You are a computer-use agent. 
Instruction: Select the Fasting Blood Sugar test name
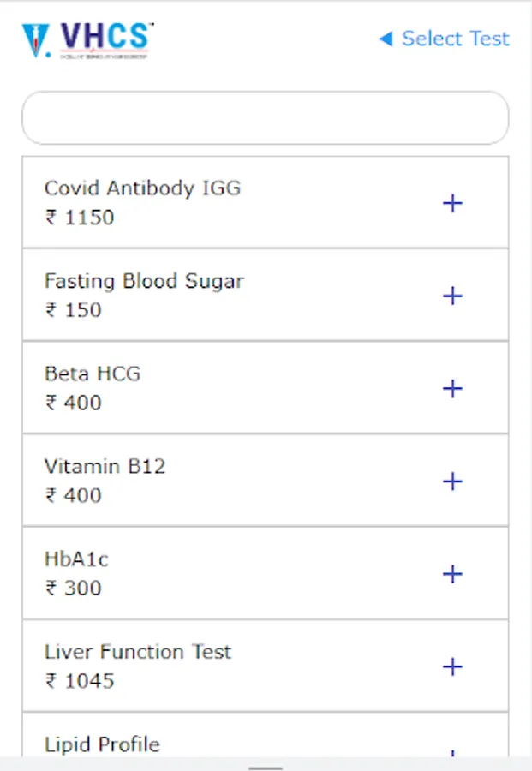tap(144, 281)
